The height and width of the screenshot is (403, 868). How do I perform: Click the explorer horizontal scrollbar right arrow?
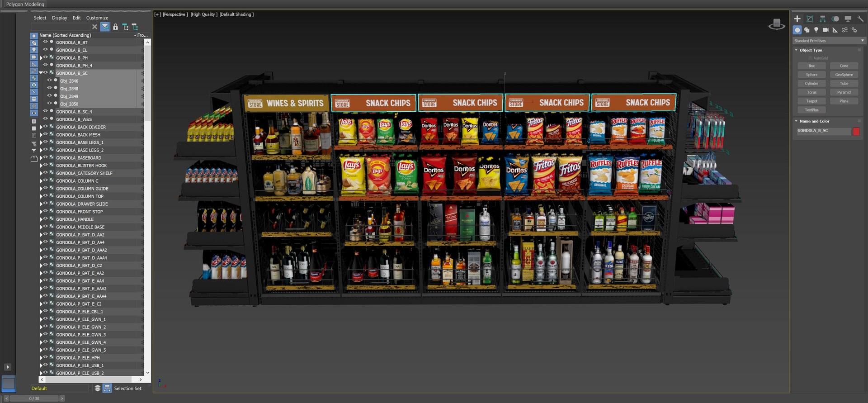[141, 379]
